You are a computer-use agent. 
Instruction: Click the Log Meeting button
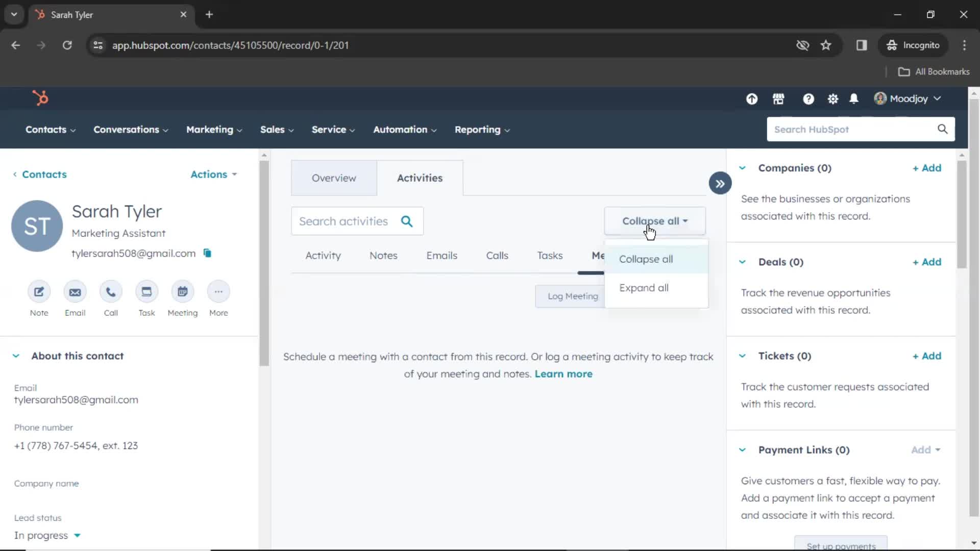(x=573, y=296)
